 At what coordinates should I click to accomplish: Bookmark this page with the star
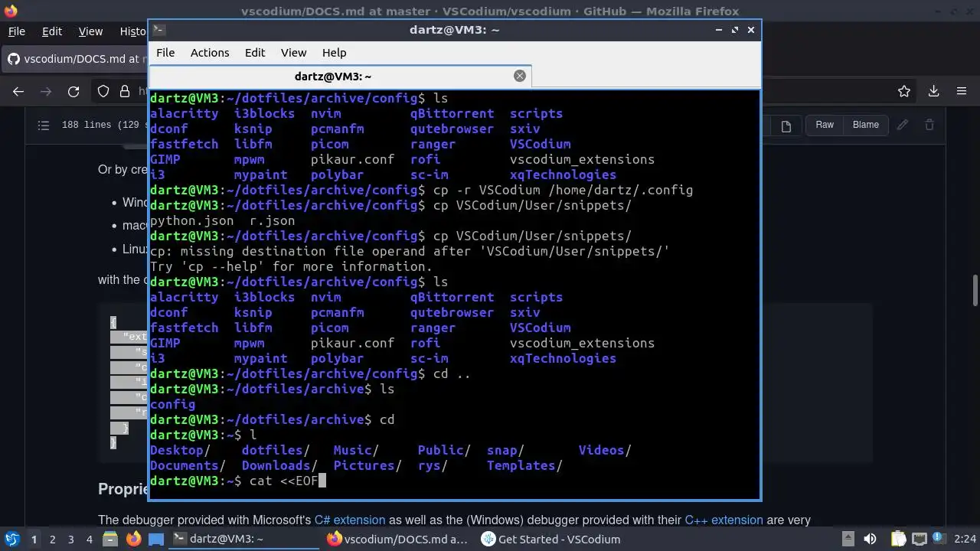[904, 91]
